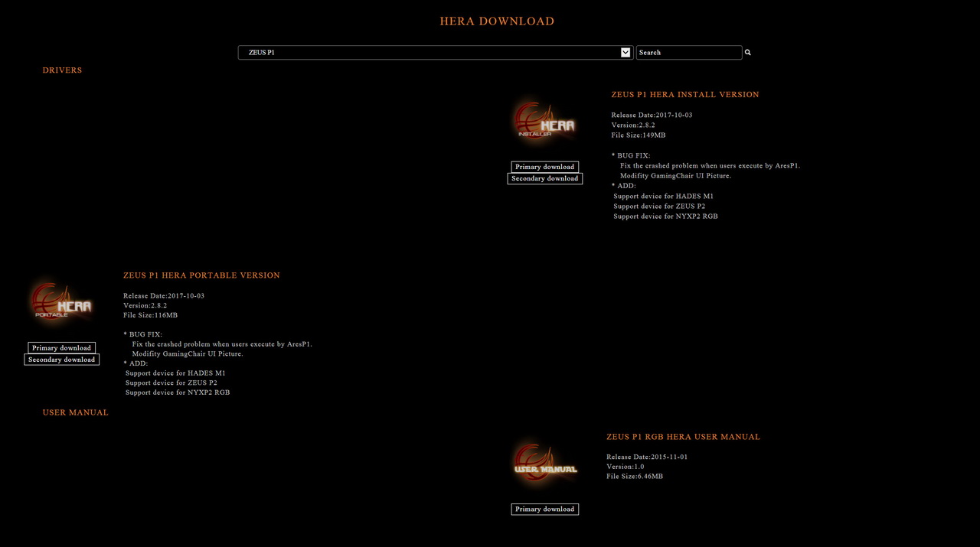Click the HERA Installer logo image
The height and width of the screenshot is (547, 980).
point(544,121)
